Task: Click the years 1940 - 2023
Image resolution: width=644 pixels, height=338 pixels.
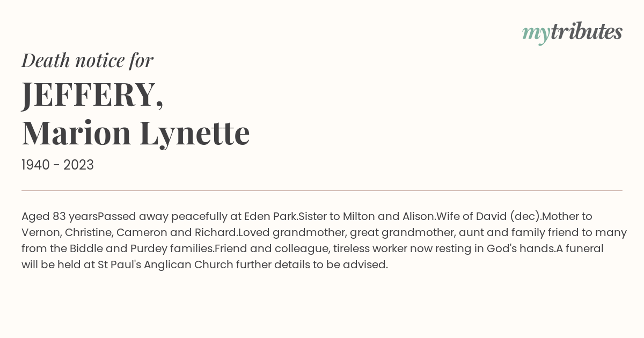Action: click(57, 165)
